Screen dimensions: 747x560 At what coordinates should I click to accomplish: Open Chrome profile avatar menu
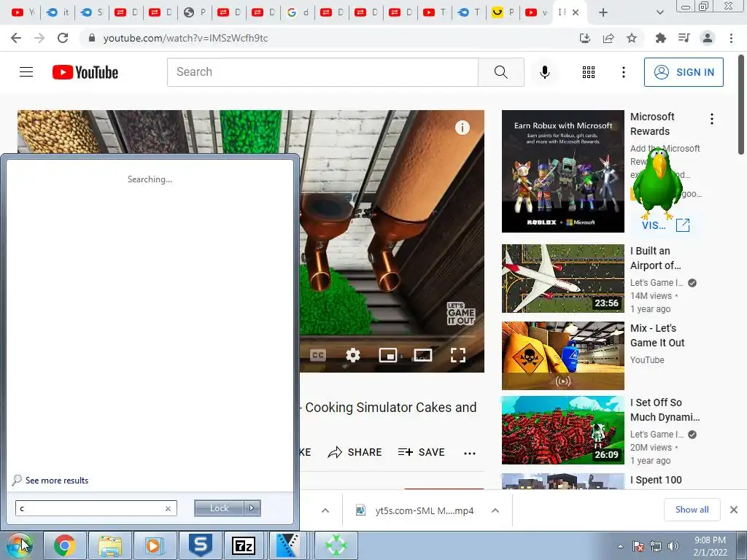tap(708, 38)
